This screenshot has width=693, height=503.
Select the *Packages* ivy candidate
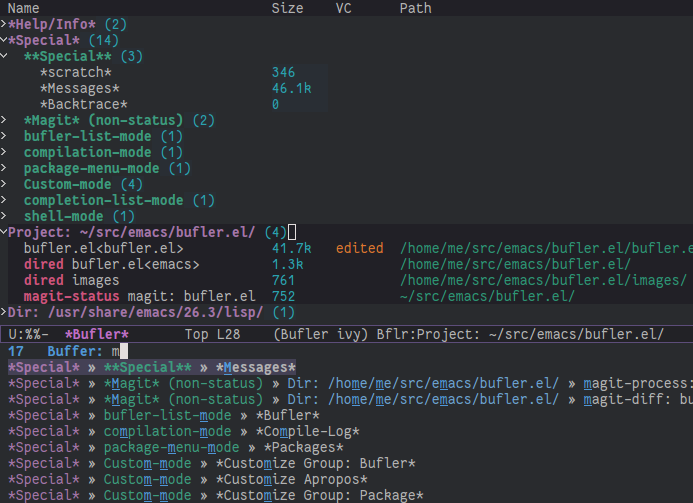pos(175,447)
